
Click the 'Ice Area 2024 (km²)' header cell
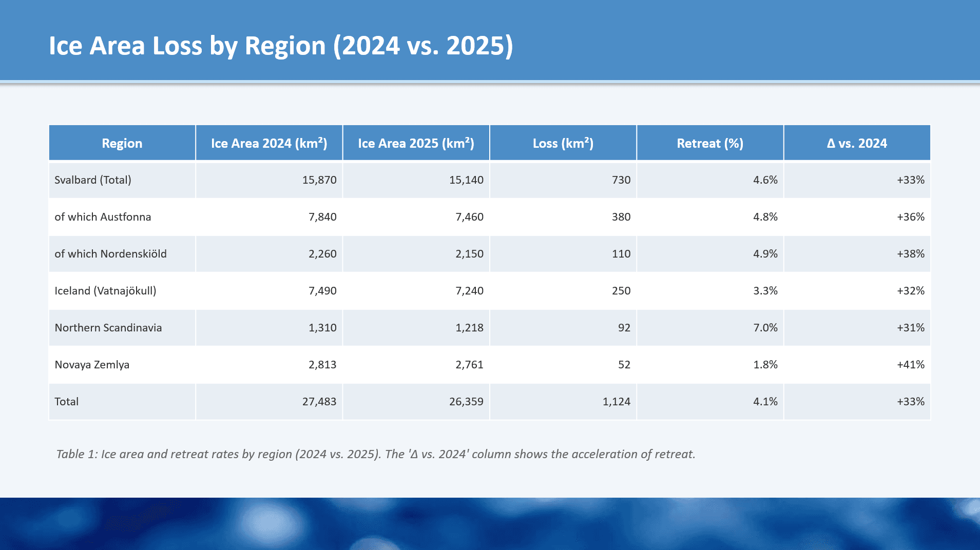(x=269, y=143)
